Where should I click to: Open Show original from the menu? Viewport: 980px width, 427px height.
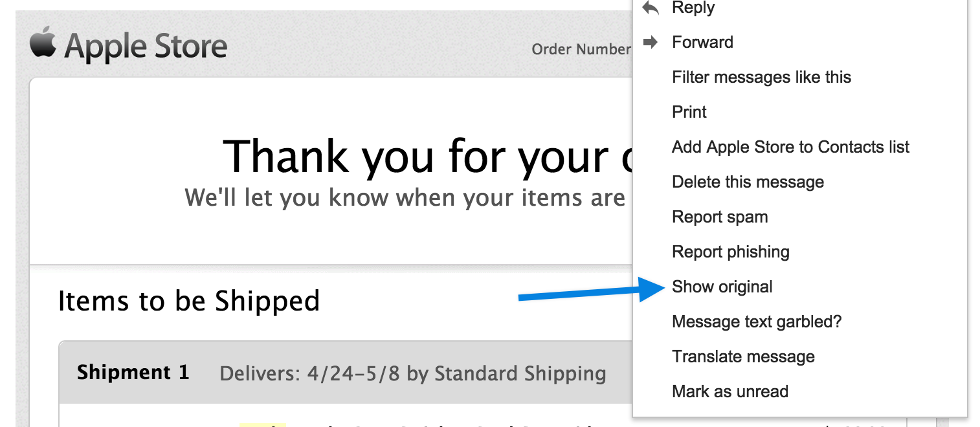click(722, 287)
